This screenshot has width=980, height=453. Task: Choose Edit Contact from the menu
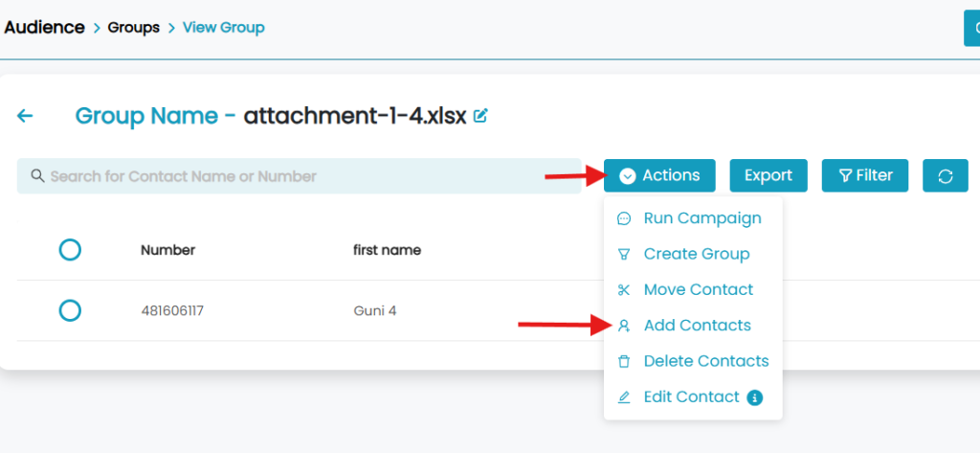coord(691,397)
